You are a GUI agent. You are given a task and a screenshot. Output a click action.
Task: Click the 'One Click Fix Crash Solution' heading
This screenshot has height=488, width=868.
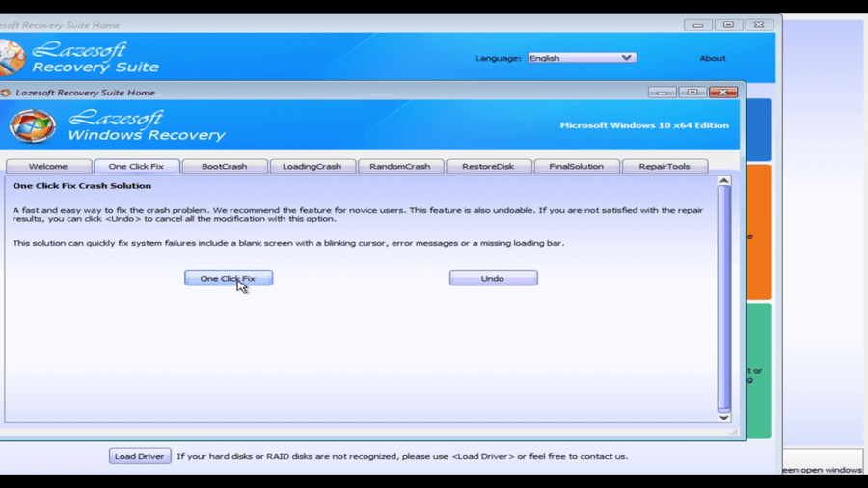pos(82,186)
